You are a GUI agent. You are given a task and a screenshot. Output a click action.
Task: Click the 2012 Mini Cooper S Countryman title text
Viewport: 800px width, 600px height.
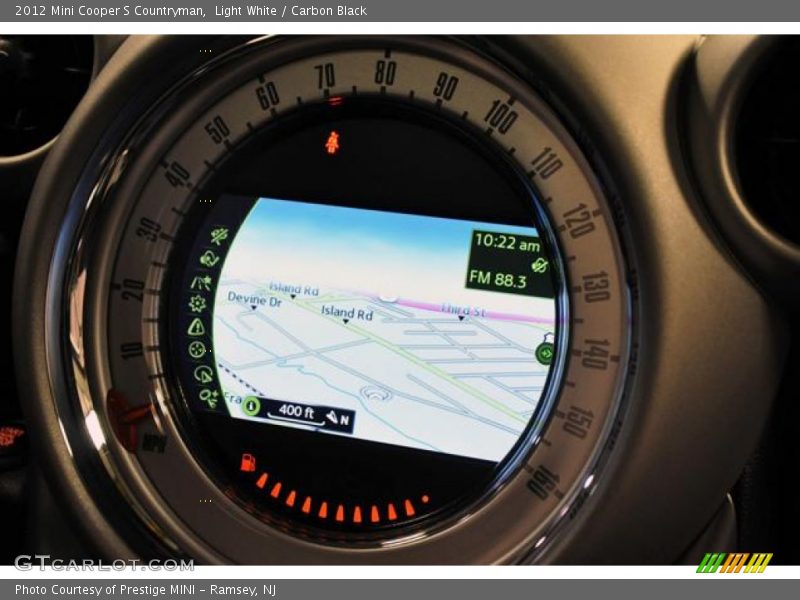point(110,11)
